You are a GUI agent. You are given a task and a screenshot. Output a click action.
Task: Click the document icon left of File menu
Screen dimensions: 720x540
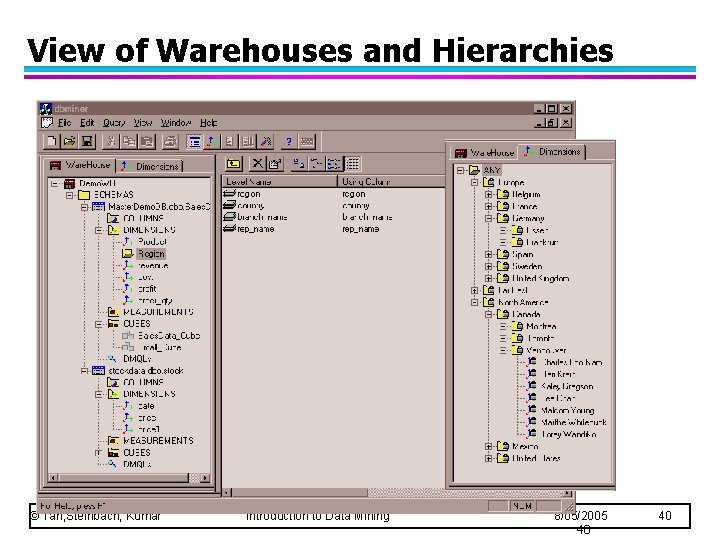click(x=47, y=123)
